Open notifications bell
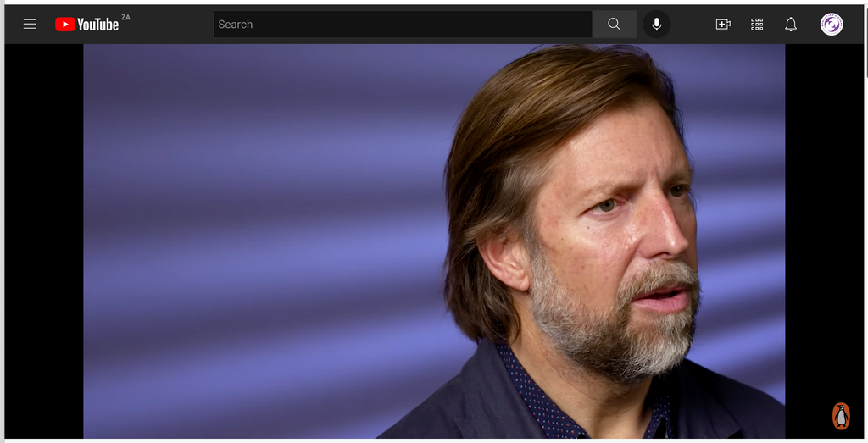 click(x=791, y=25)
